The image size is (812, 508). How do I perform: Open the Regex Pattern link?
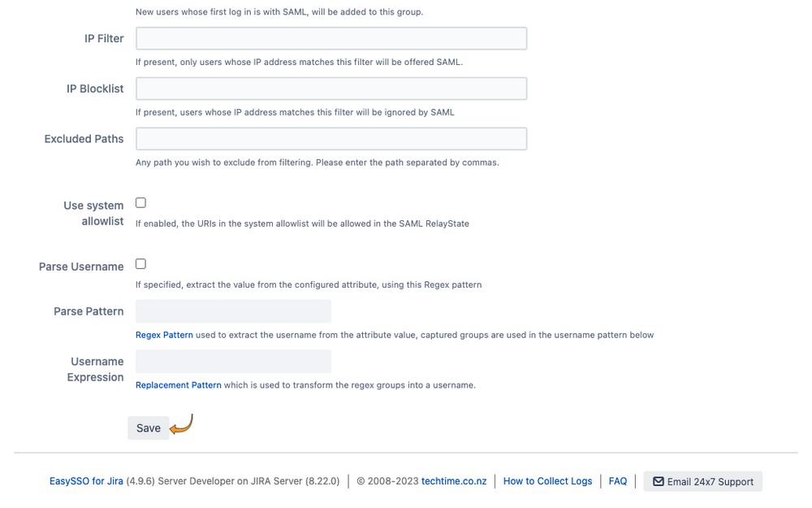pyautogui.click(x=164, y=335)
